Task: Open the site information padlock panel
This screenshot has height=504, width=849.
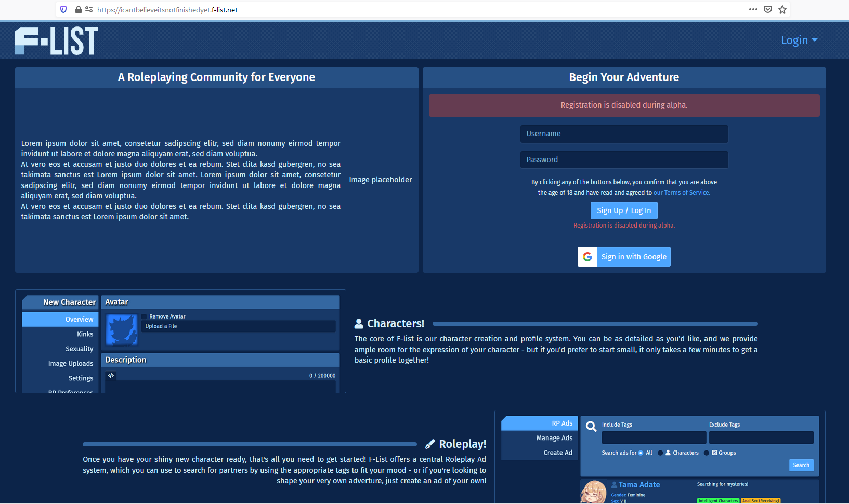Action: [78, 9]
